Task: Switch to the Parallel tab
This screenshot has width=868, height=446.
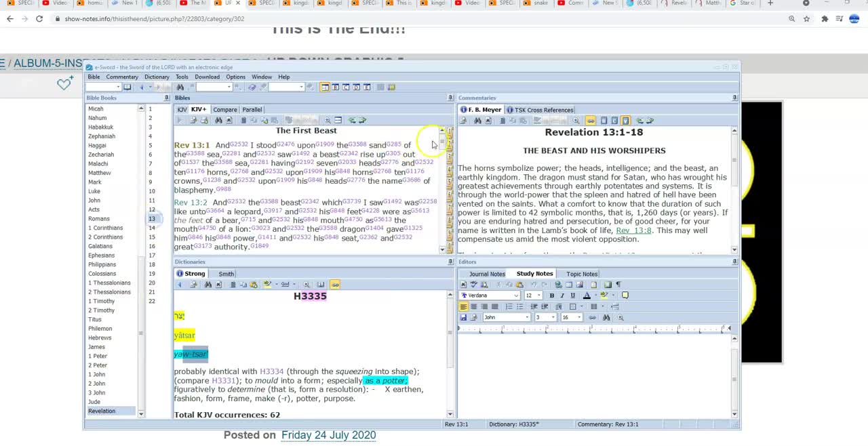Action: [x=252, y=109]
